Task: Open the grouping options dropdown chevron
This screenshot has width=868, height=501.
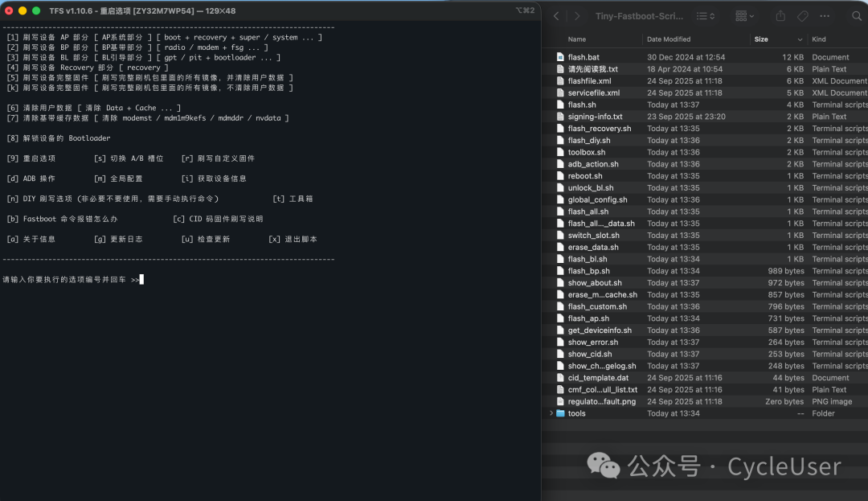Action: tap(751, 15)
